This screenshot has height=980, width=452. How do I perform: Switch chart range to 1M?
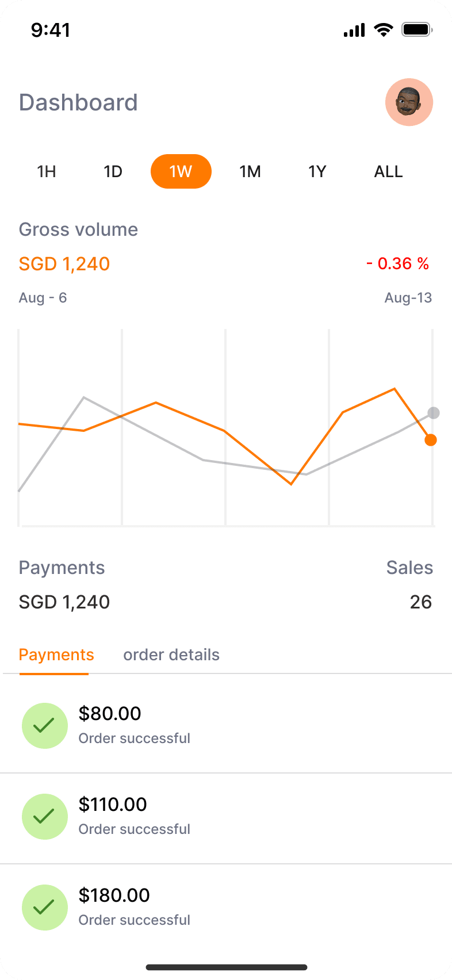[x=250, y=171]
